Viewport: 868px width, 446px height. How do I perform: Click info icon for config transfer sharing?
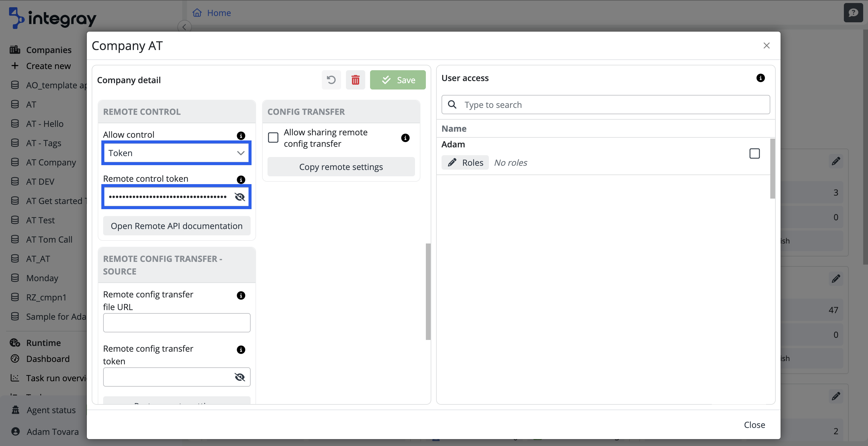(x=405, y=138)
